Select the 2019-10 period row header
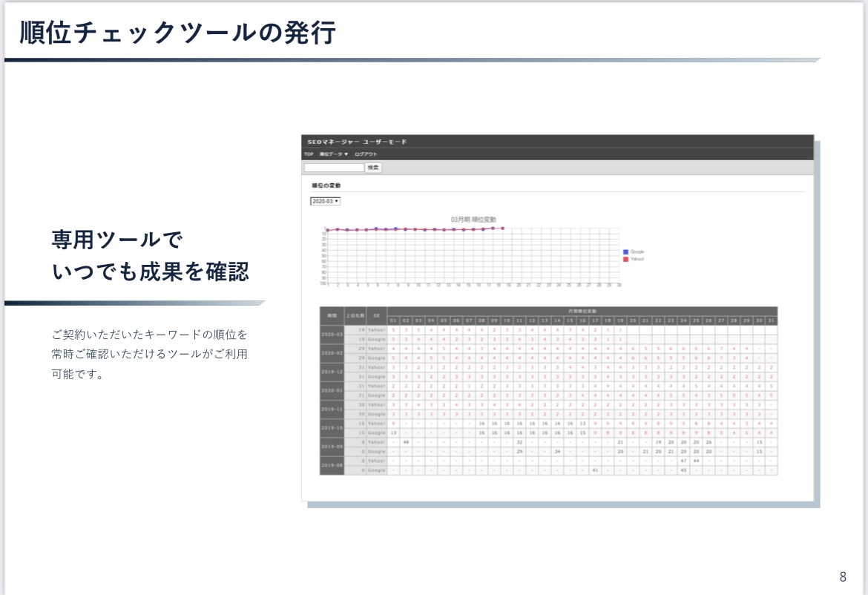The width and height of the screenshot is (868, 595). (332, 428)
